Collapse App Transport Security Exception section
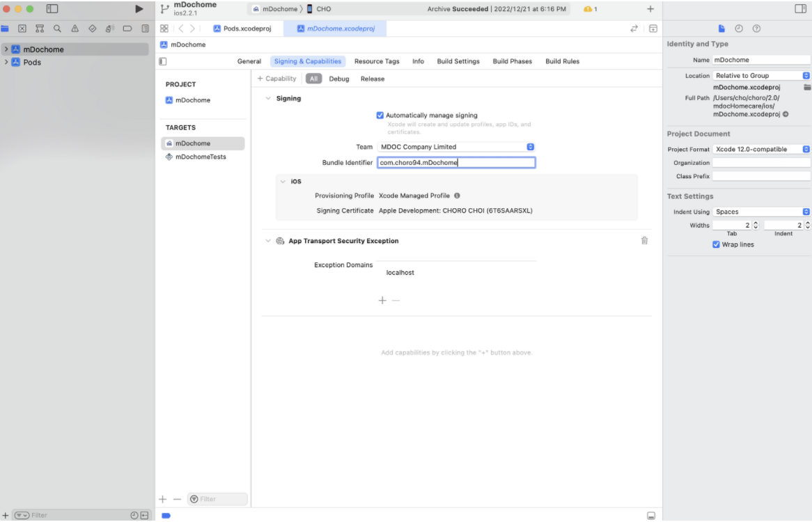The image size is (812, 522). (267, 241)
